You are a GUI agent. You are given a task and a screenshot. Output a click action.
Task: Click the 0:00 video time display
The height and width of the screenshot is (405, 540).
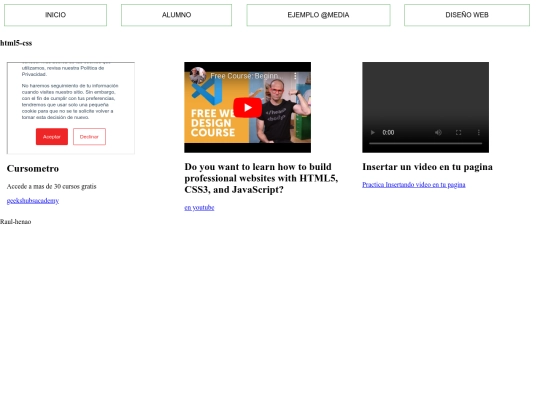[x=388, y=132]
